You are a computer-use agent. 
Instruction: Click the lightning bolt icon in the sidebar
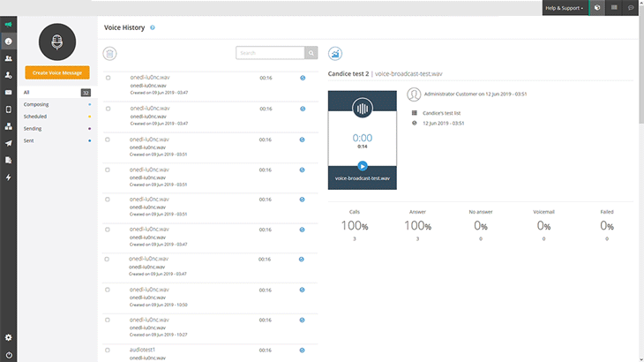(x=9, y=177)
